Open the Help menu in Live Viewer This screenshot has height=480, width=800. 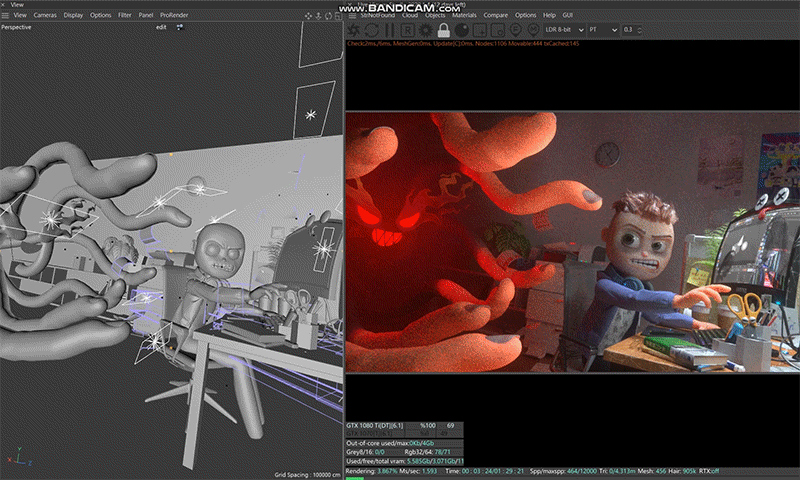[549, 15]
